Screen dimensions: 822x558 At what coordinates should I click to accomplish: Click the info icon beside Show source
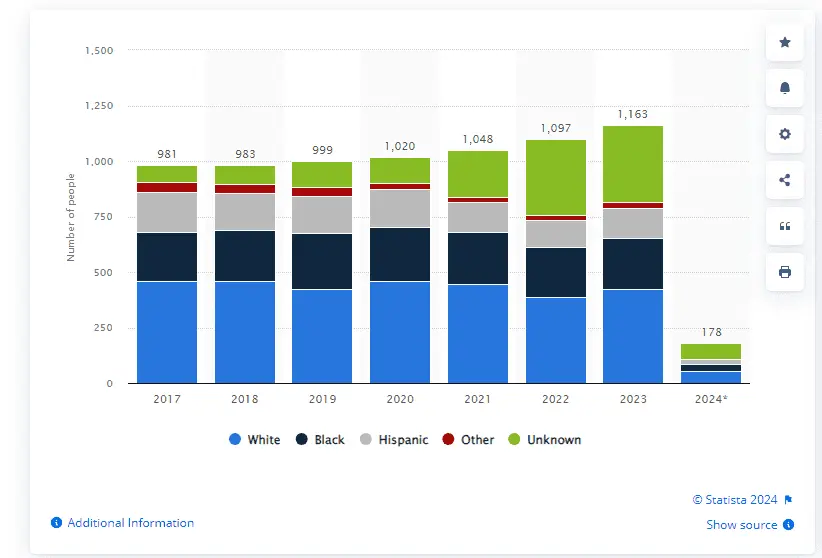[789, 525]
